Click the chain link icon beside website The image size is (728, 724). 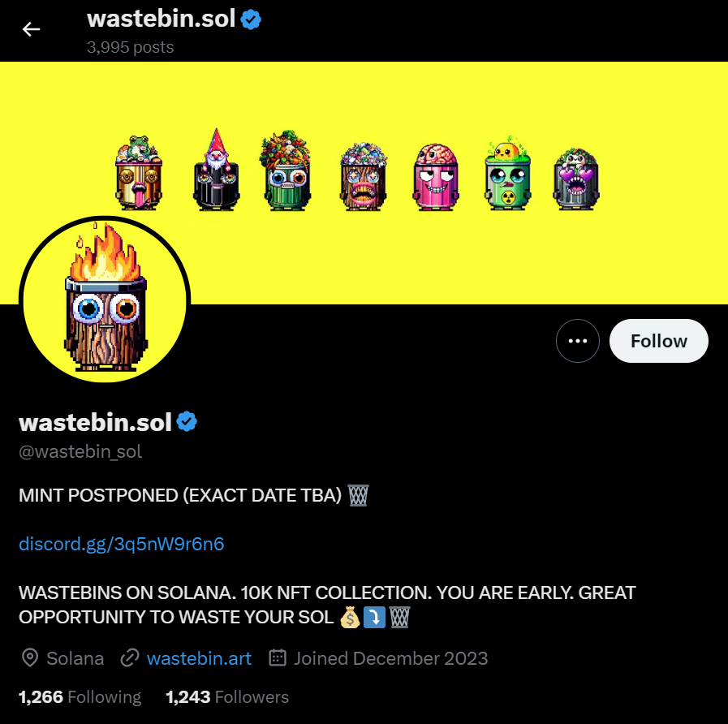click(130, 658)
